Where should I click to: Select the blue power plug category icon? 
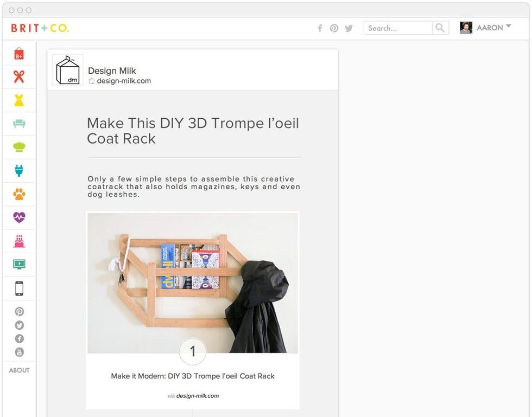click(19, 171)
